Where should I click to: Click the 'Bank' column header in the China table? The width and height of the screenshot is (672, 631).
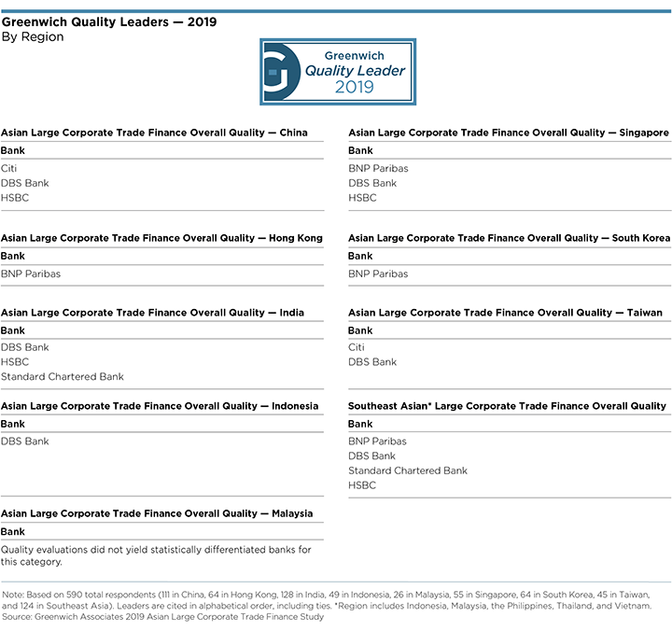(13, 150)
